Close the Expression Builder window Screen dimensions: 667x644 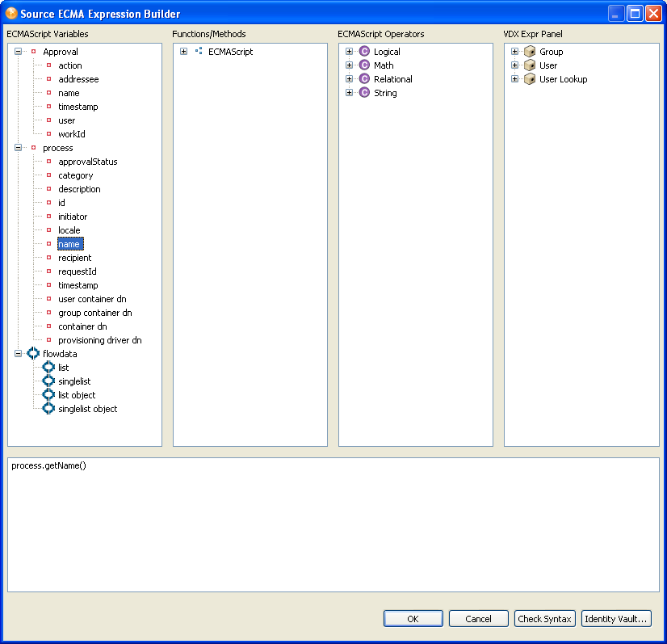(653, 14)
